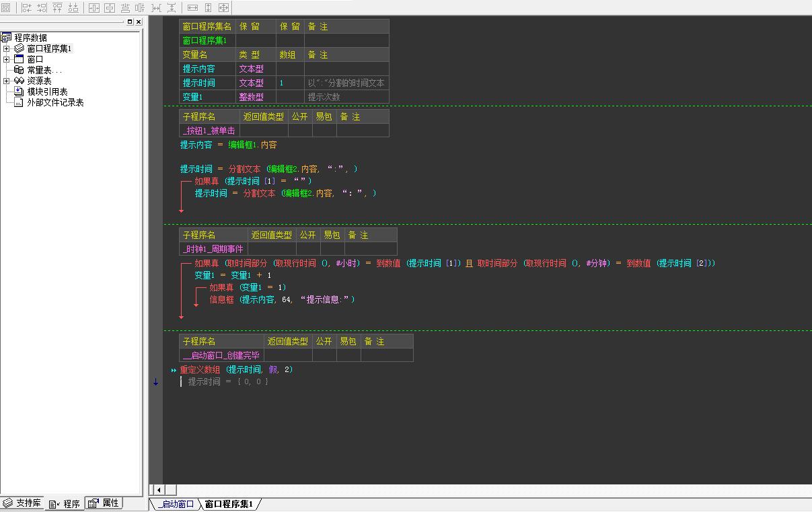Click the blue down arrow in the editor gutter

[x=155, y=381]
